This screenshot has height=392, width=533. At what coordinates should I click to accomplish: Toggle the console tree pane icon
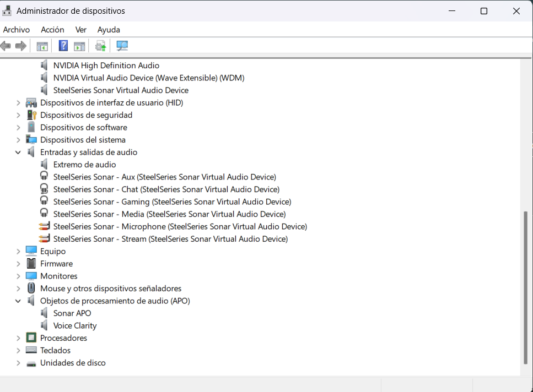click(x=42, y=46)
